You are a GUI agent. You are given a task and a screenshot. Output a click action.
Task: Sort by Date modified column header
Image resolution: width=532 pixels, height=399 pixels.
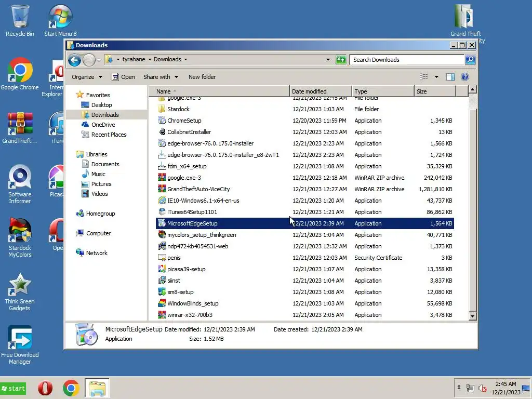point(321,91)
